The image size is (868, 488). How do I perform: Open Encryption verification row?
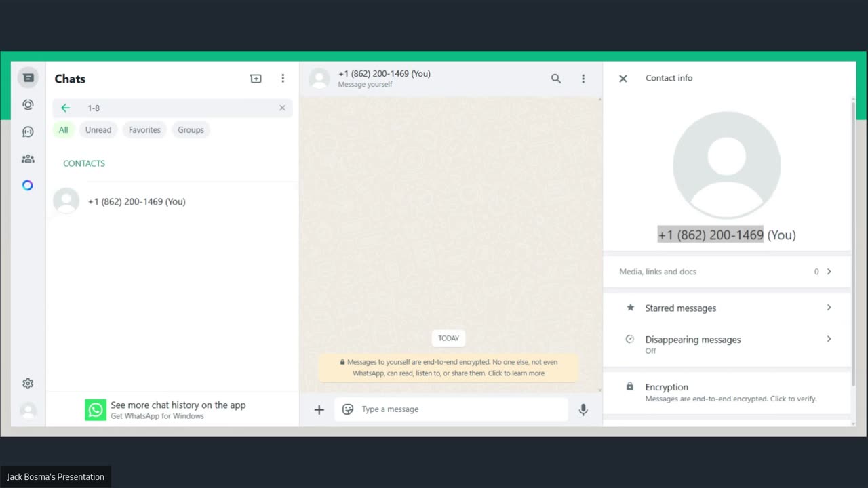point(726,392)
